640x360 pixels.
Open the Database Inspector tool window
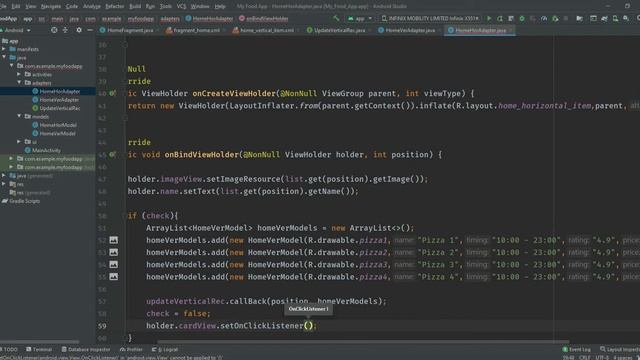click(x=86, y=349)
